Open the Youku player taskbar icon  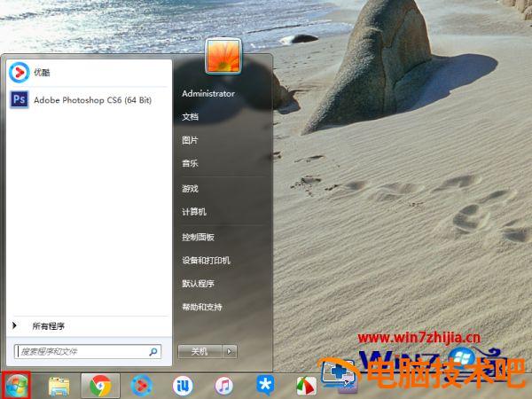(x=142, y=386)
